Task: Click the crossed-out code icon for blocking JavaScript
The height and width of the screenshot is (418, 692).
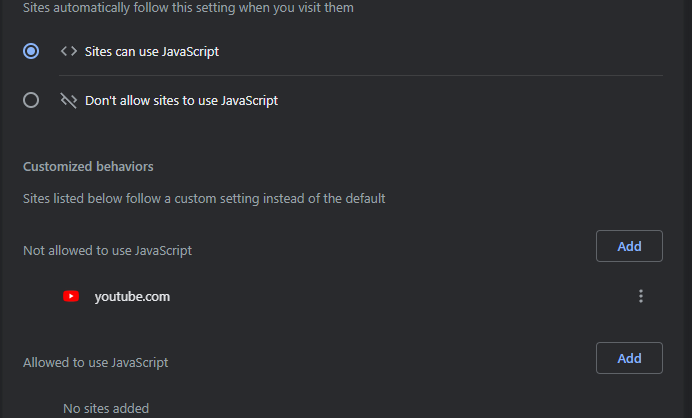Action: click(x=69, y=101)
